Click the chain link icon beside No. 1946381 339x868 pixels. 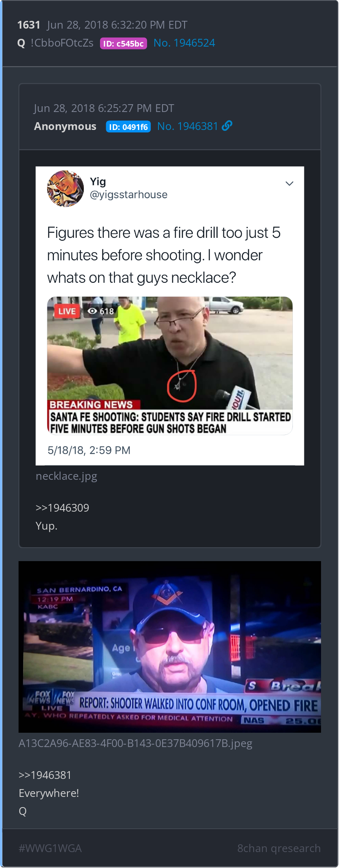coord(227,126)
